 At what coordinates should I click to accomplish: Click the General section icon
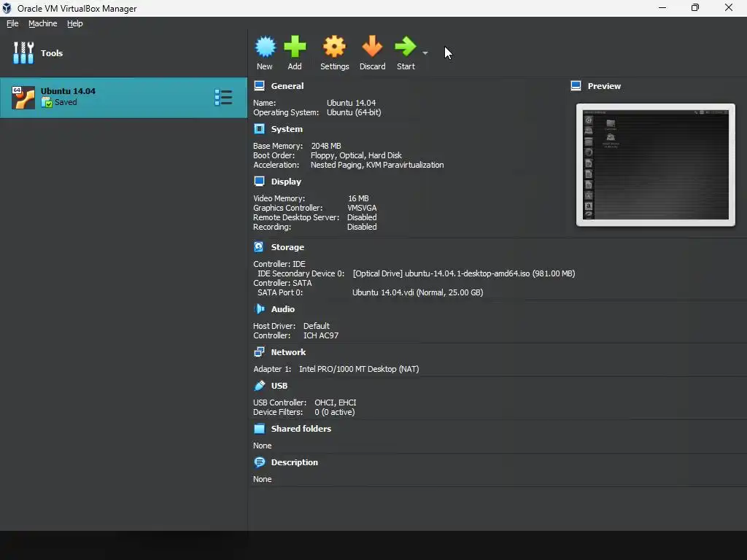(259, 86)
